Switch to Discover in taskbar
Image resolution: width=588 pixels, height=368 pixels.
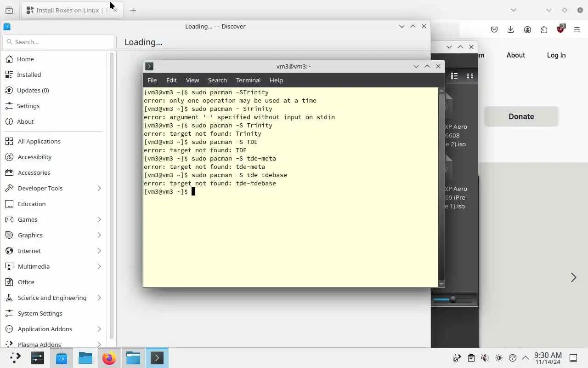62,358
